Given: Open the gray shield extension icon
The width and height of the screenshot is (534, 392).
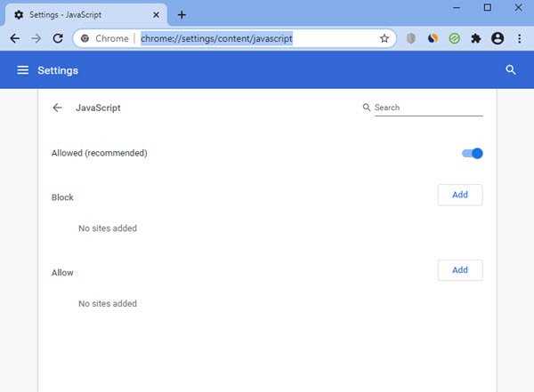Looking at the screenshot, I should coord(411,38).
